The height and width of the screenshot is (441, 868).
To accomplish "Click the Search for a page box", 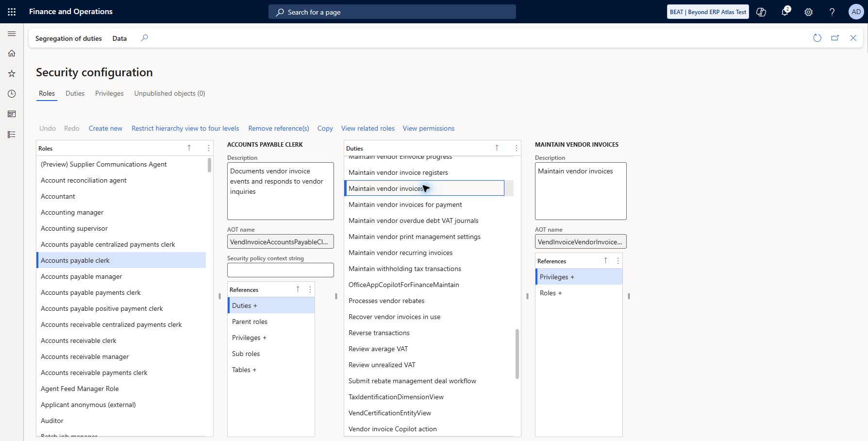I will tap(392, 12).
